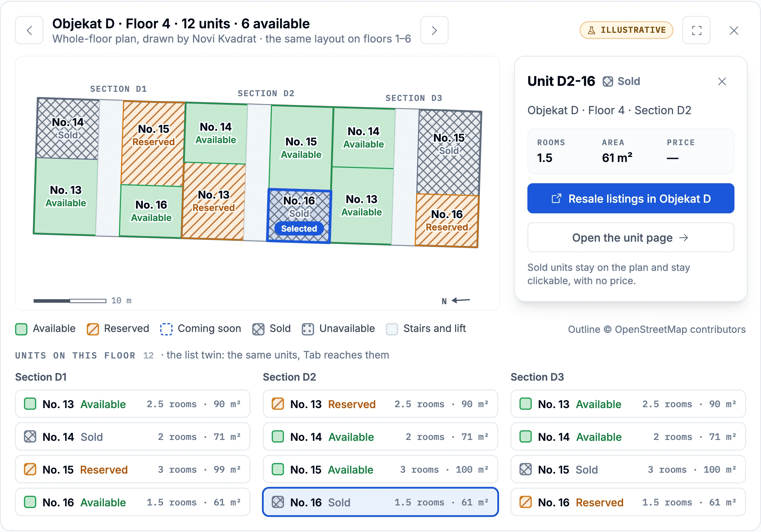Open Section D1 No. 16 Available list row

(x=132, y=502)
